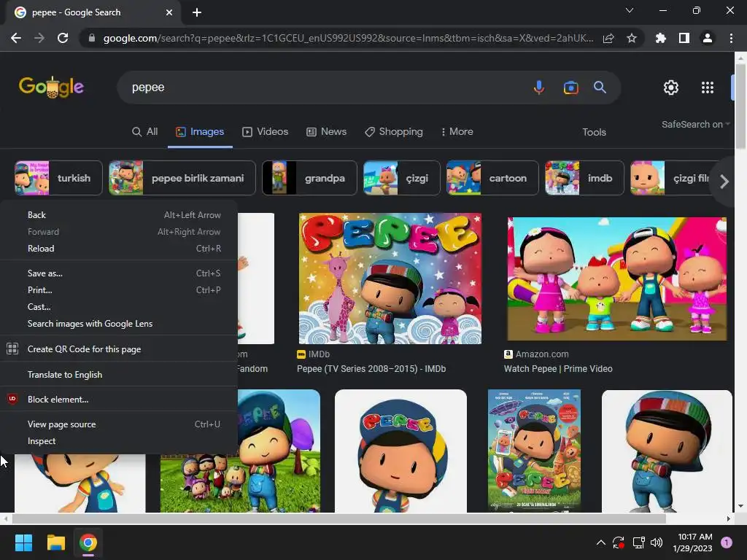Screen dimensions: 747x560
Task: Switch to the All results tab
Action: point(145,132)
